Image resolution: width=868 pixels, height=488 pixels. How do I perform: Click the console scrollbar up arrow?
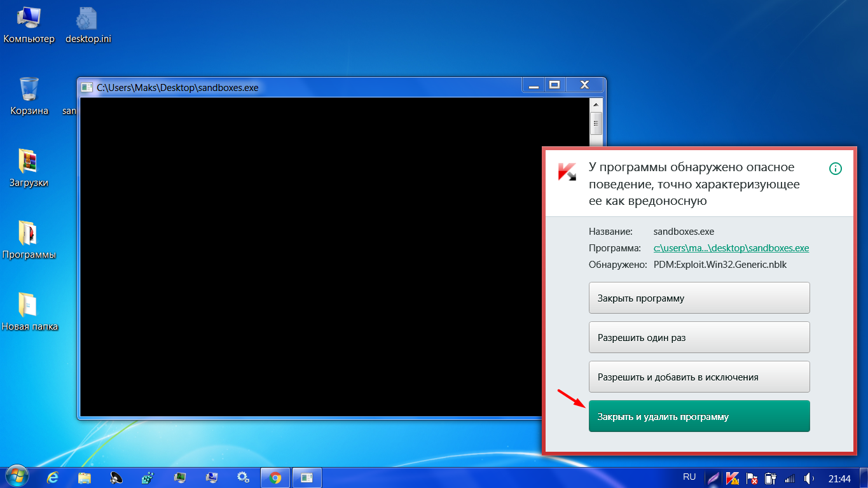click(x=596, y=105)
